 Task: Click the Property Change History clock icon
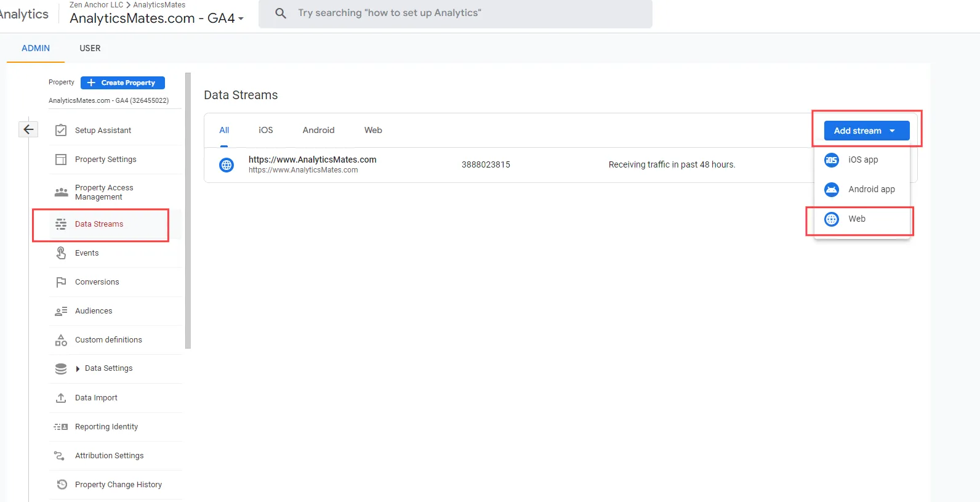click(x=62, y=485)
